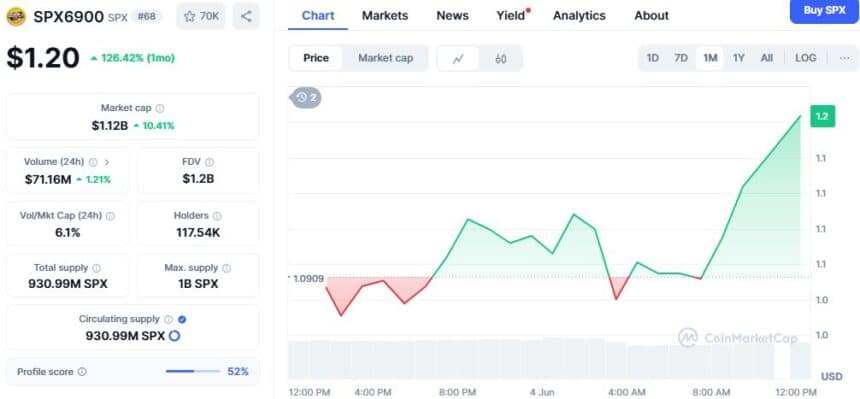Image resolution: width=860 pixels, height=399 pixels.
Task: Open the chart history badge marked 2
Action: coord(306,98)
